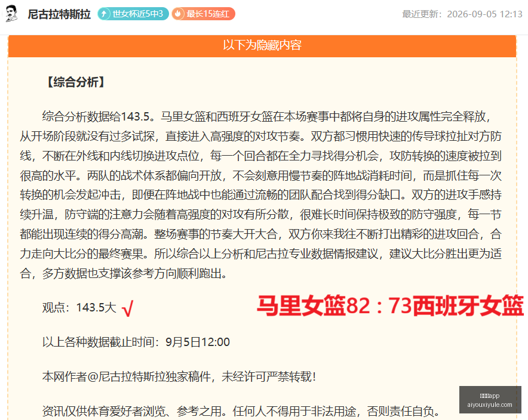Click the text 综合分析数据给143.5

pos(96,117)
